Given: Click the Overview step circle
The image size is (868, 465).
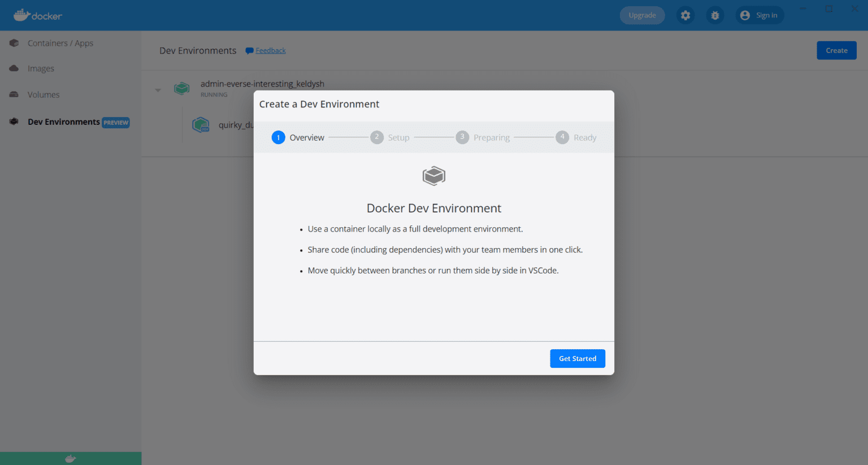Looking at the screenshot, I should point(278,137).
